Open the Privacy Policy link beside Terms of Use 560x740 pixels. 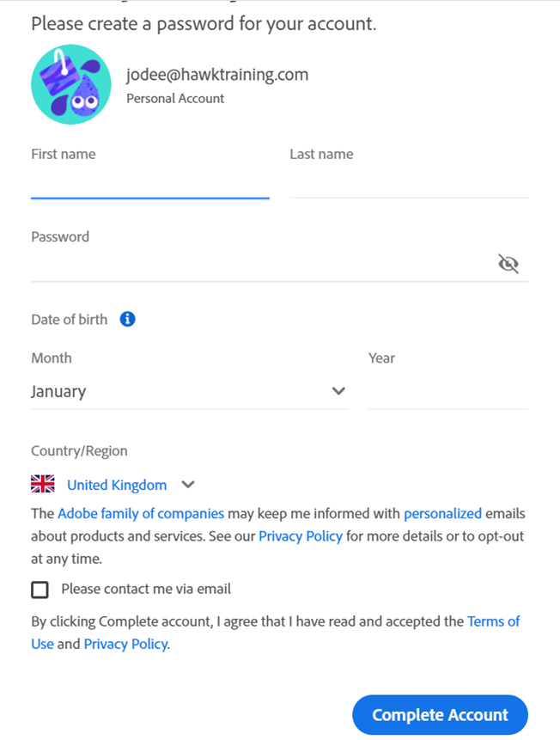(x=125, y=645)
